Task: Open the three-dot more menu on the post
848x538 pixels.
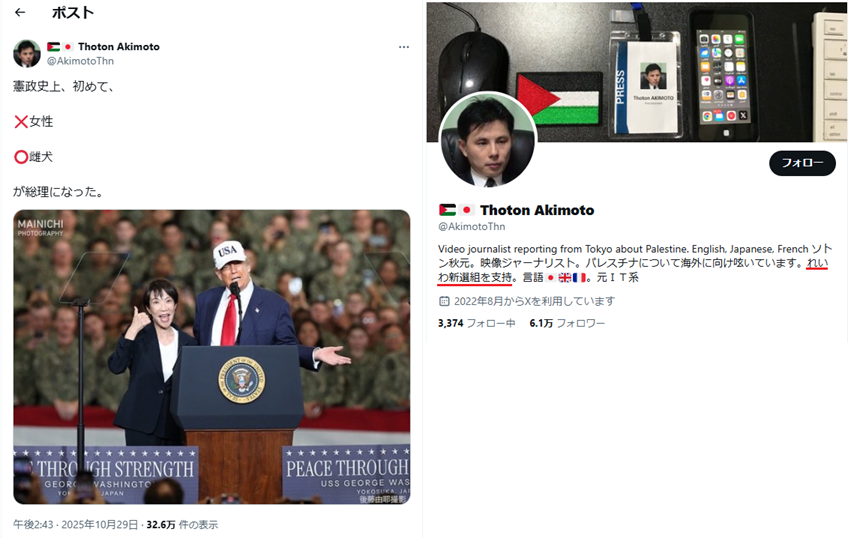Action: (x=403, y=47)
